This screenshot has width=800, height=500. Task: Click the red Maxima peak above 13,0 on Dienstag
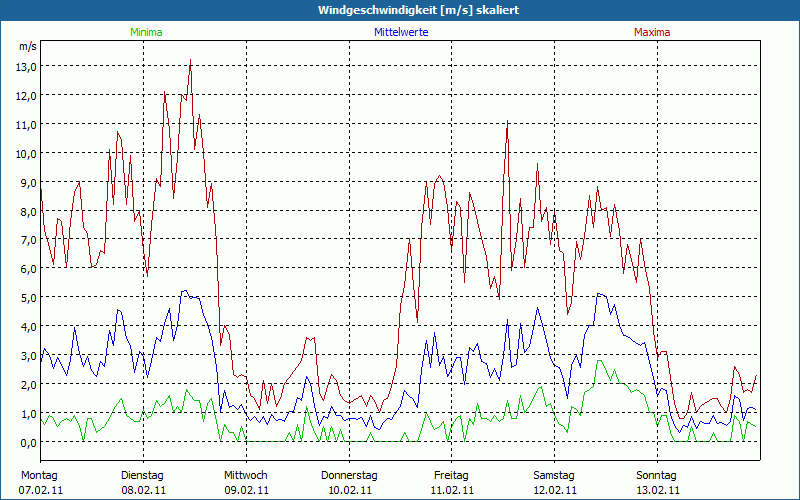point(190,61)
